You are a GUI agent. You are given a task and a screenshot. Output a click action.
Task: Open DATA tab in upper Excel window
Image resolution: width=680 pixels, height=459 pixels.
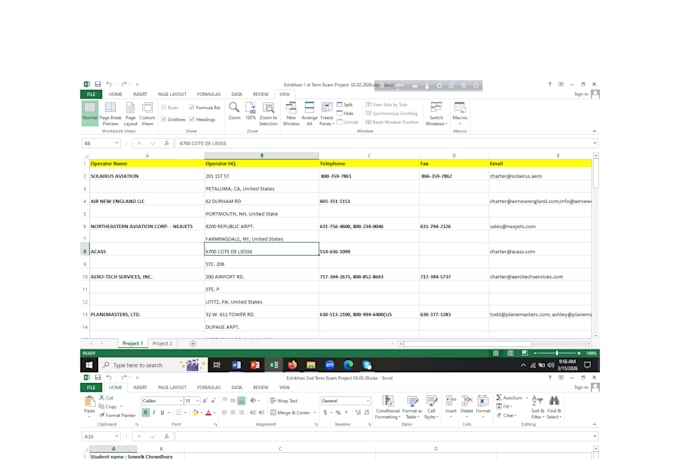(237, 94)
